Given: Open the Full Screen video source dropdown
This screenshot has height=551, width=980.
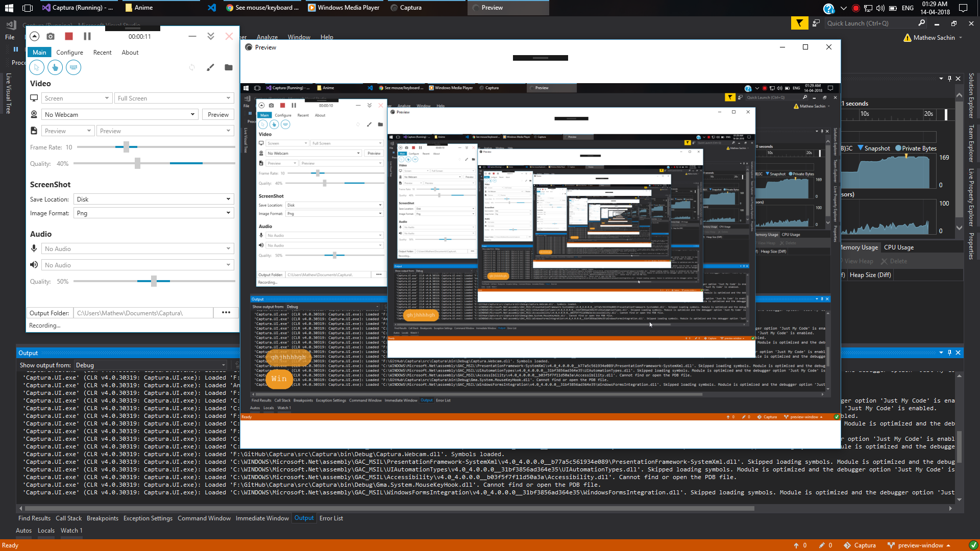Looking at the screenshot, I should pos(174,98).
